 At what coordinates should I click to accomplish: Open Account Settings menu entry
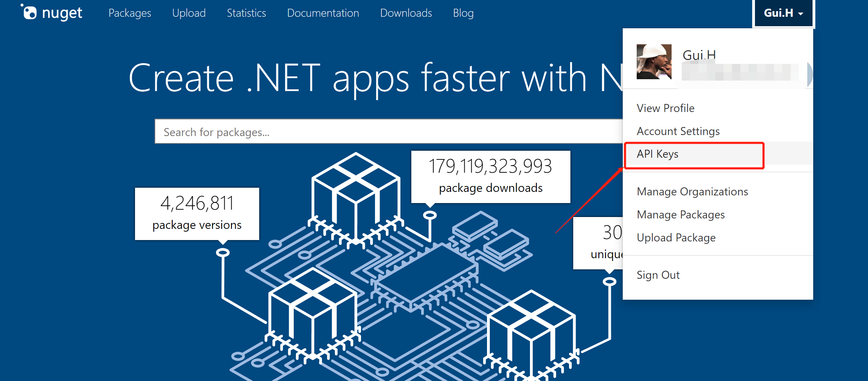[678, 131]
